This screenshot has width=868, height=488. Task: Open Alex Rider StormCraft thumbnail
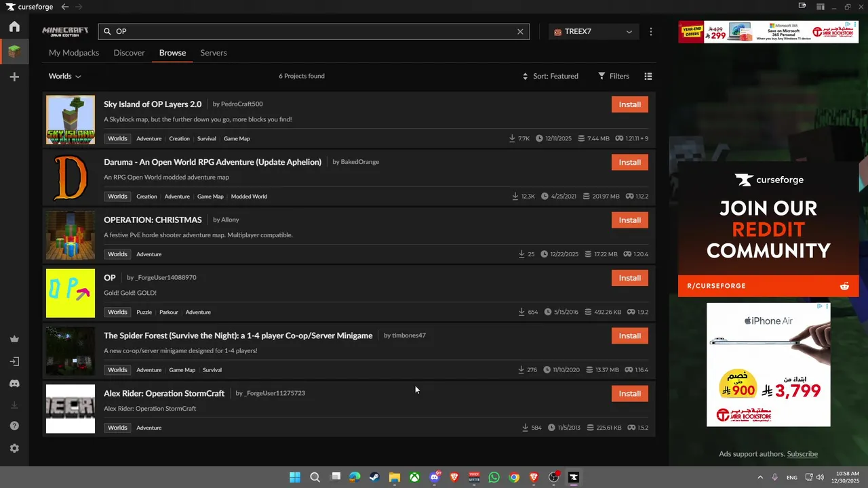click(71, 409)
